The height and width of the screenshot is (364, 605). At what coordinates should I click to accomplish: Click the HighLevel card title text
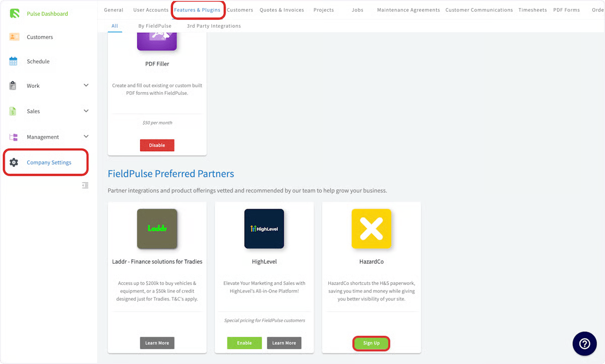coord(264,262)
